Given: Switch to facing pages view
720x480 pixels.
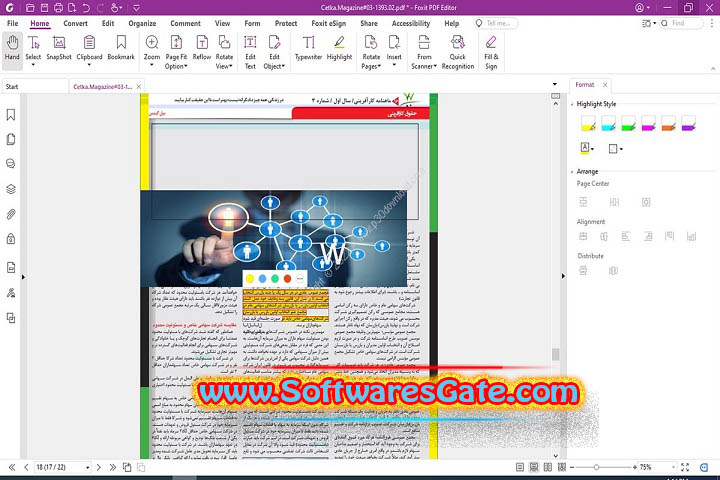Looking at the screenshot, I should coord(548,467).
